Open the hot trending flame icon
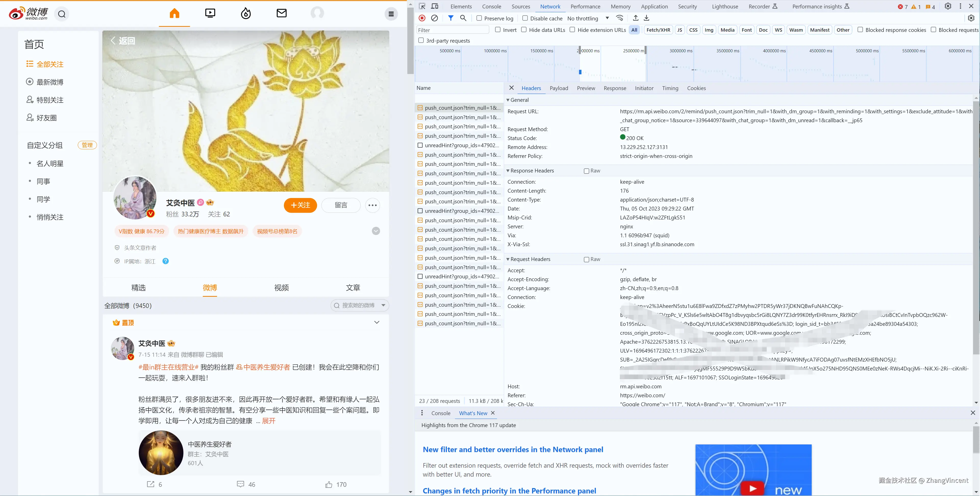The height and width of the screenshot is (496, 980). point(246,14)
